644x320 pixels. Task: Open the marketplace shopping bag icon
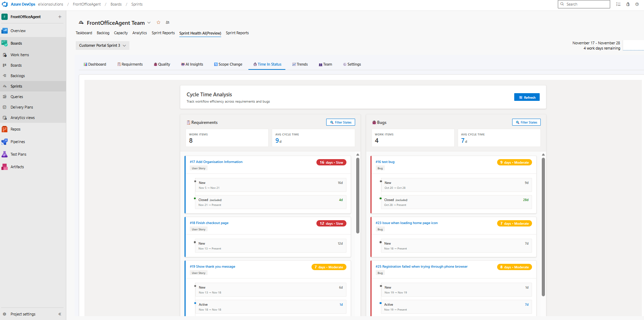[x=628, y=4]
